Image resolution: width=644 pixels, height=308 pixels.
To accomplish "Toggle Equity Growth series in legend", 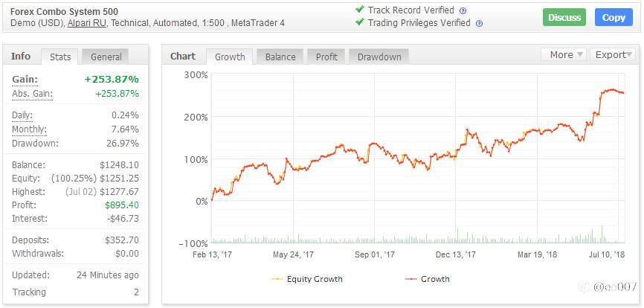I will click(307, 279).
